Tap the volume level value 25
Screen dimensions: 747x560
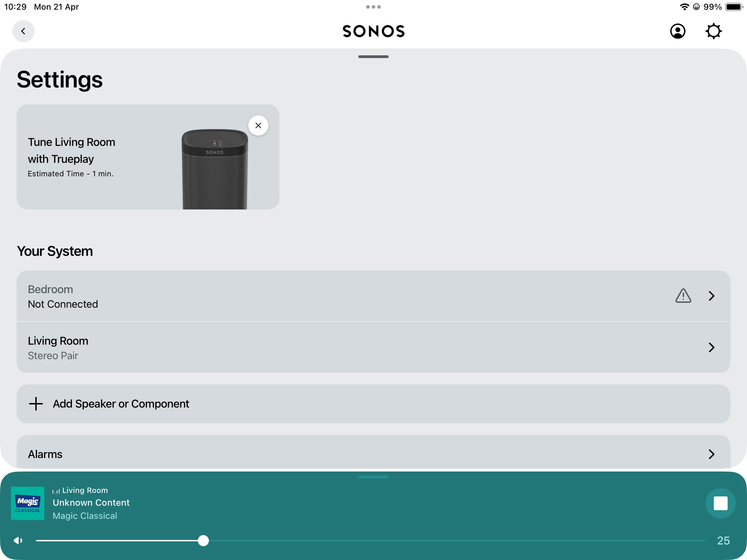point(723,541)
